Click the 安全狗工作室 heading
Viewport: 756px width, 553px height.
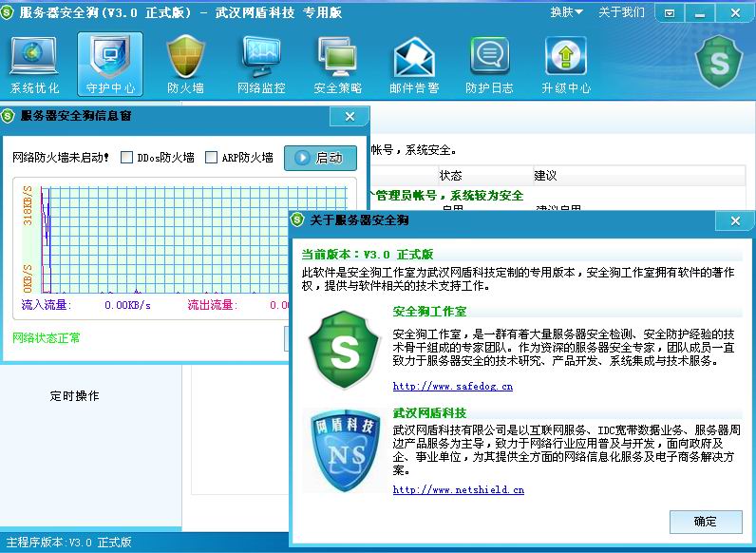(x=429, y=312)
